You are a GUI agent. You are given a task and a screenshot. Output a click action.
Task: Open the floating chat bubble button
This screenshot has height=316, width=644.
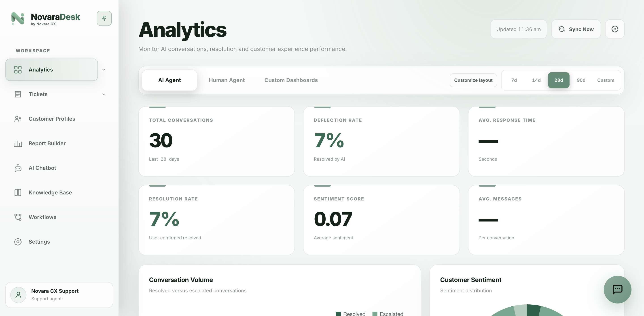tap(617, 290)
